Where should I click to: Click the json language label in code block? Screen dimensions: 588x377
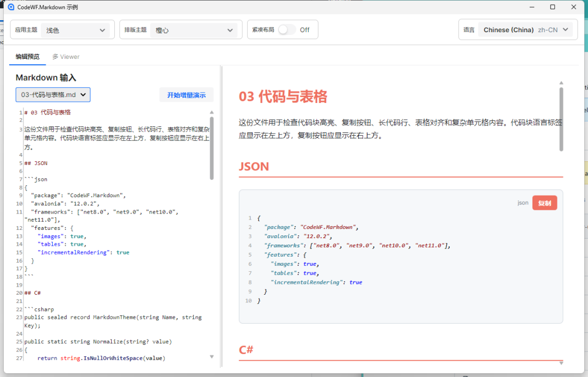tap(523, 203)
